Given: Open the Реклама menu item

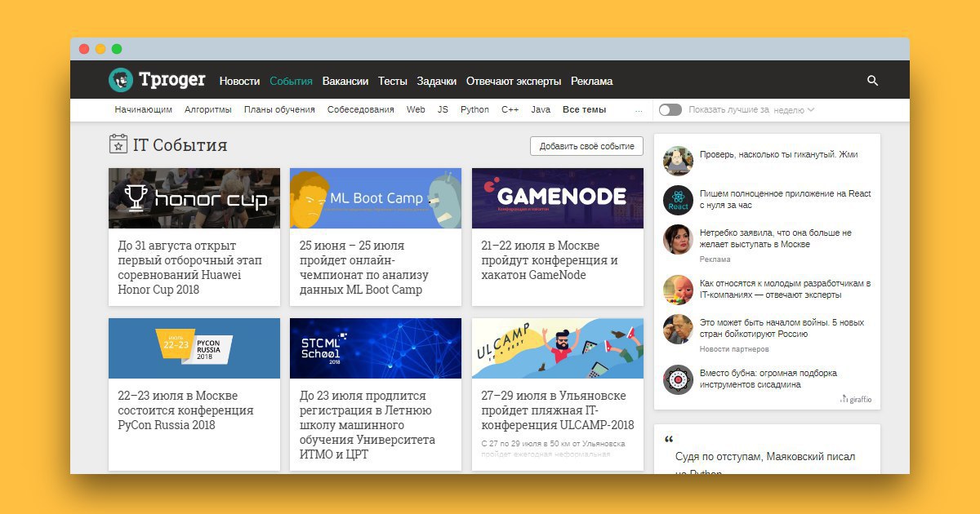Looking at the screenshot, I should tap(592, 82).
